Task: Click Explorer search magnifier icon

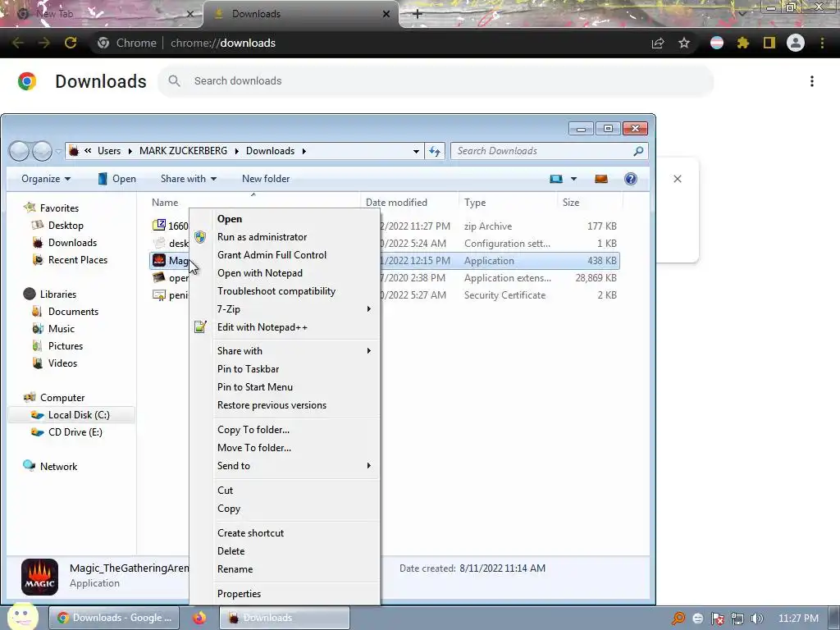Action: coord(638,151)
